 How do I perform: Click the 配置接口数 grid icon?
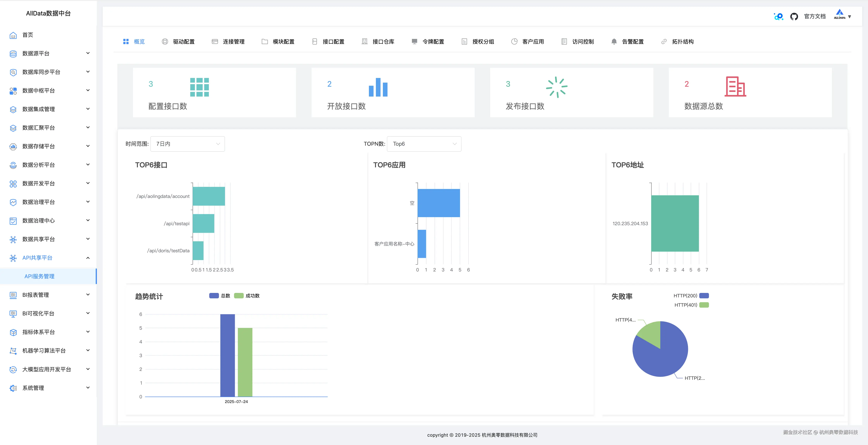(199, 87)
